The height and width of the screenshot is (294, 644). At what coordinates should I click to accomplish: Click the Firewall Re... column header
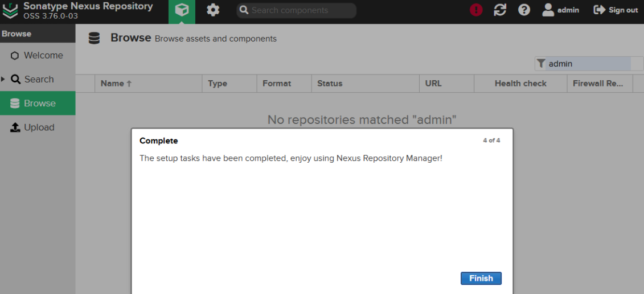600,83
